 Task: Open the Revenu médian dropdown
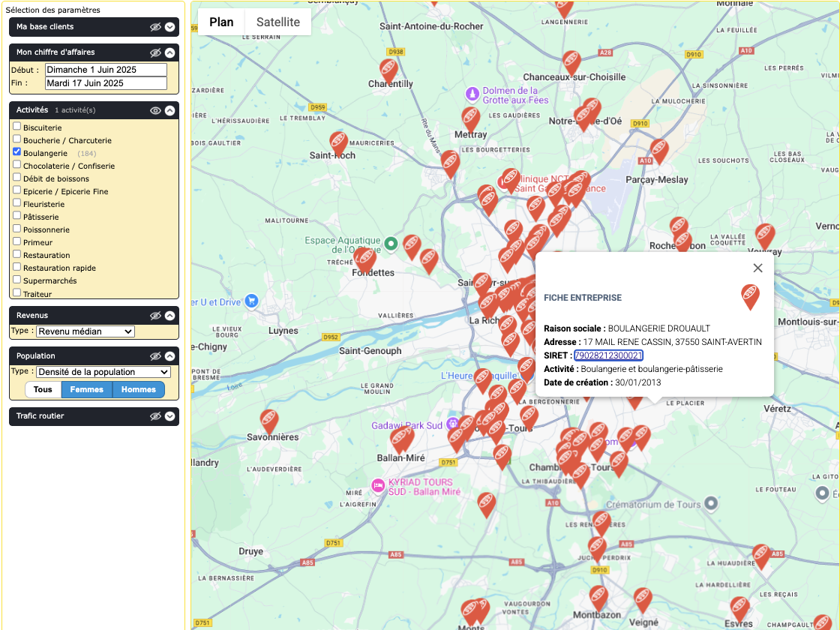click(x=85, y=331)
